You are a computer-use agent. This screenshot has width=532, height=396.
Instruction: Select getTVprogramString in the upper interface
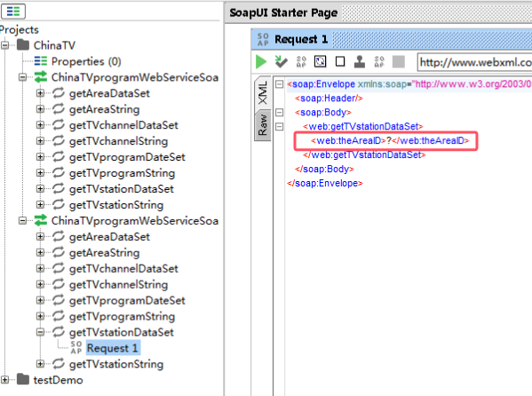tap(123, 173)
